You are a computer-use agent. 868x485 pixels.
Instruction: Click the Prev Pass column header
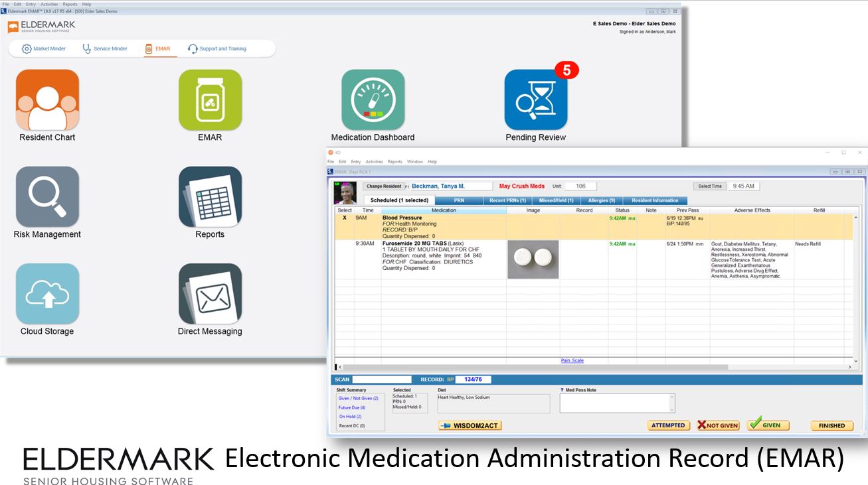coord(687,210)
